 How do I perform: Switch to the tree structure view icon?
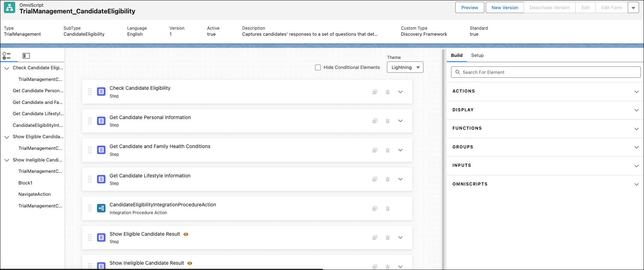pos(6,56)
